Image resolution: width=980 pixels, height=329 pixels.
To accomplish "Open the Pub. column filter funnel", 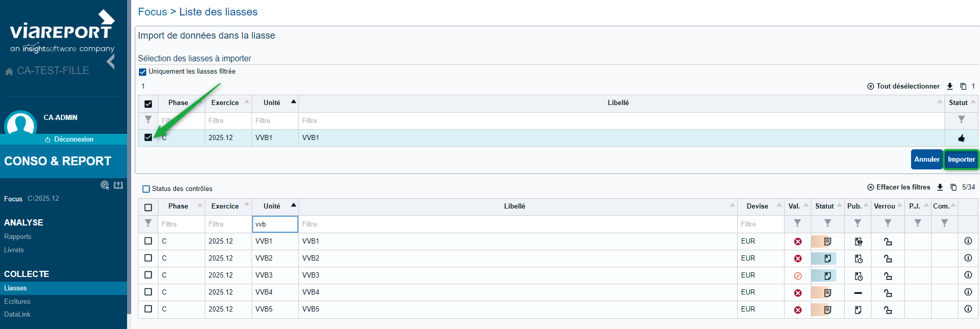I will point(858,223).
